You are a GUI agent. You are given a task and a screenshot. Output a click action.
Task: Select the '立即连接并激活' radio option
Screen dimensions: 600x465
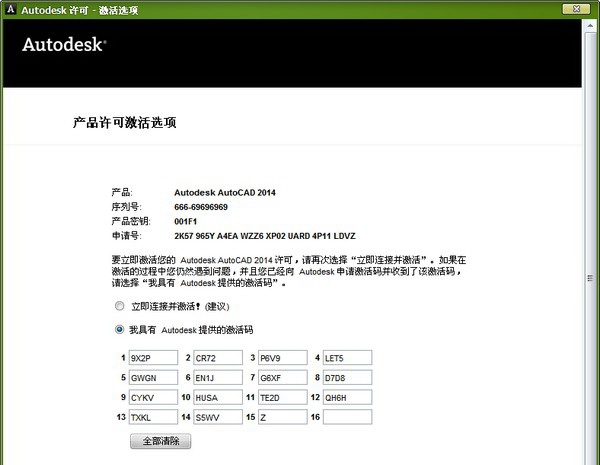pos(119,306)
